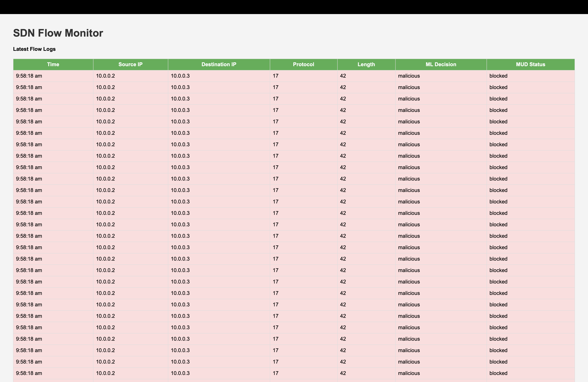588x382 pixels.
Task: Click the Time column header
Action: pos(53,65)
